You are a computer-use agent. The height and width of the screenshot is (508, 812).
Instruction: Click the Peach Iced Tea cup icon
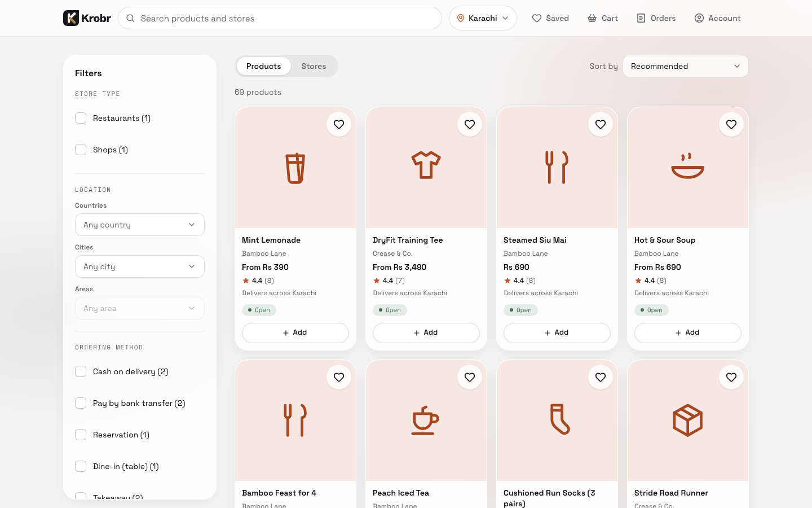tap(426, 421)
